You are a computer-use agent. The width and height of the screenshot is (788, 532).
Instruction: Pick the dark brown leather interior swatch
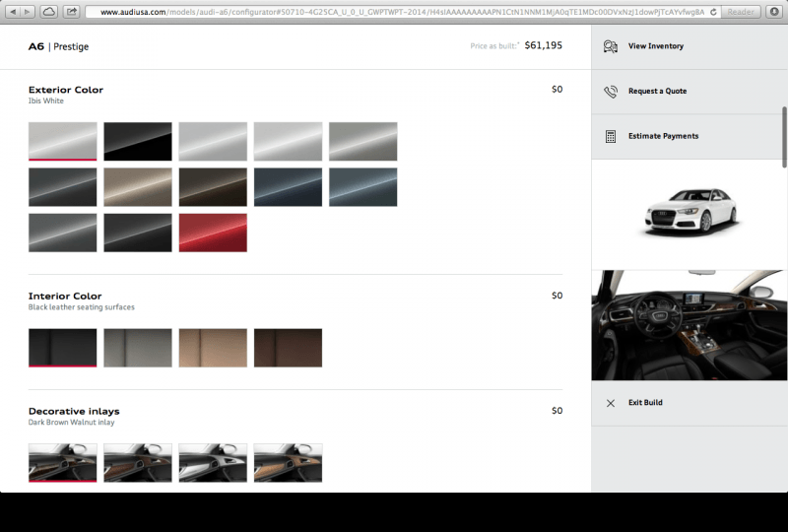[288, 348]
